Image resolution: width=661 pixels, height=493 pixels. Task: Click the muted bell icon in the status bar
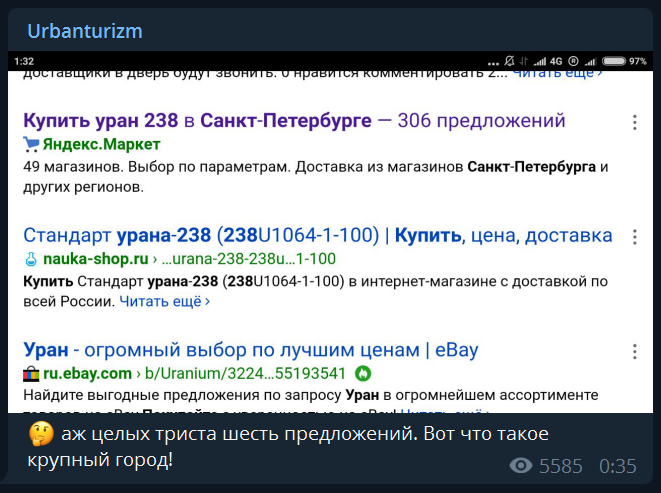click(x=509, y=61)
